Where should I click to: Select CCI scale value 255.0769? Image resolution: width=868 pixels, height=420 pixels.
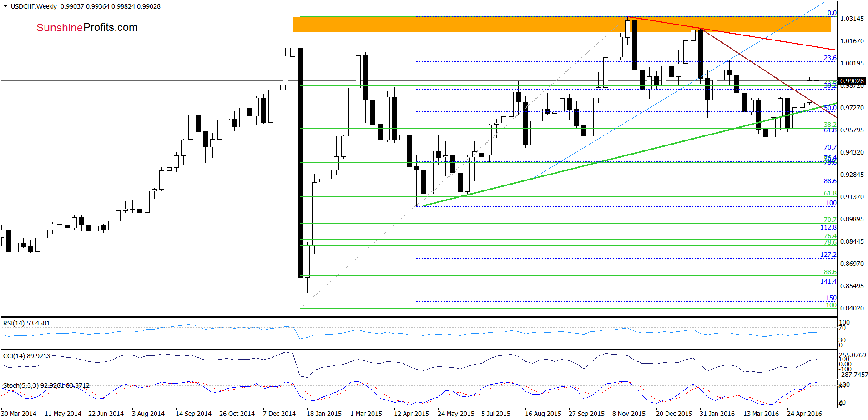pos(853,355)
